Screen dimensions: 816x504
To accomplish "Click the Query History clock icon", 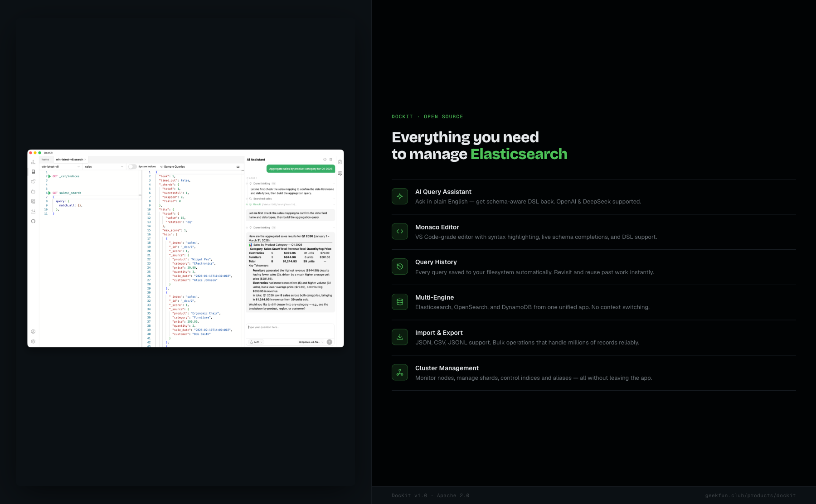I will (400, 267).
